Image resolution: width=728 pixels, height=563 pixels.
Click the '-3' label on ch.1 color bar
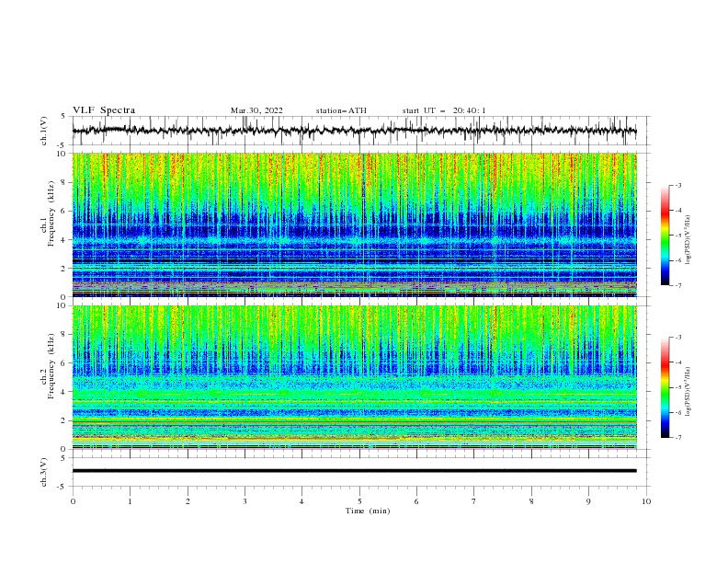(677, 185)
